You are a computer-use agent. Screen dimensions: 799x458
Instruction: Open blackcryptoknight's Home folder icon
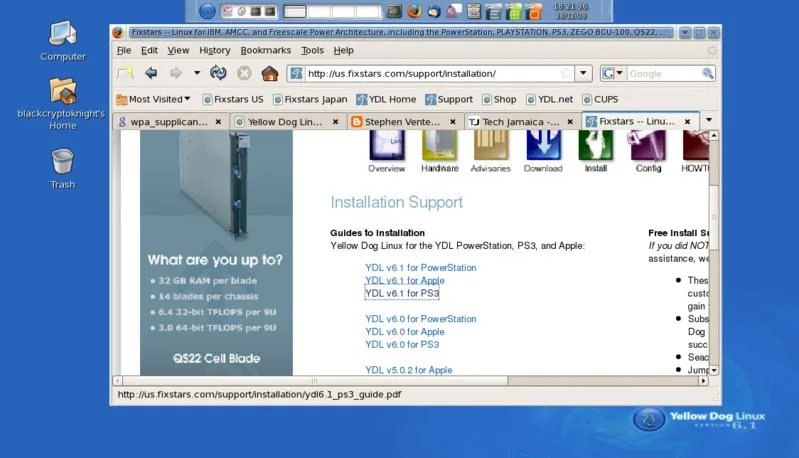pyautogui.click(x=62, y=104)
